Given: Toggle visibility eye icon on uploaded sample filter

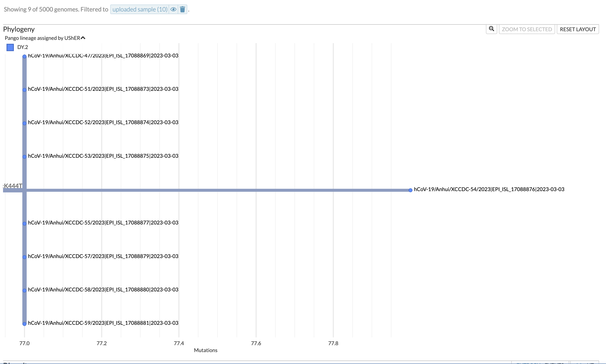Looking at the screenshot, I should [x=173, y=9].
